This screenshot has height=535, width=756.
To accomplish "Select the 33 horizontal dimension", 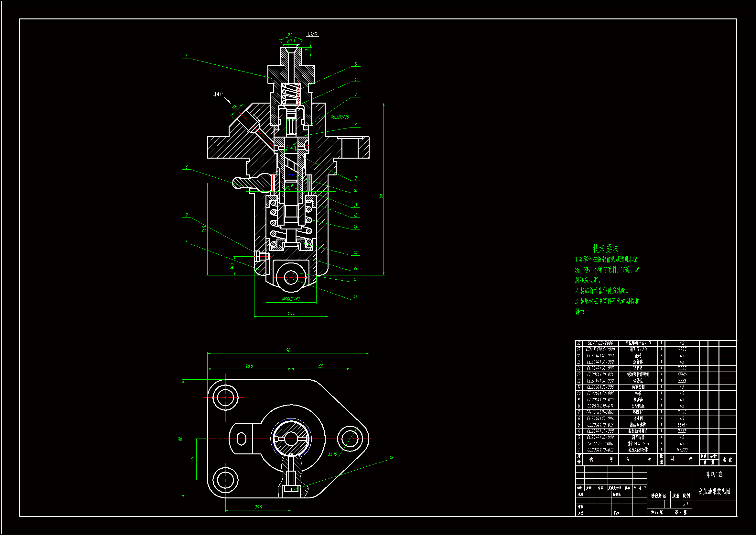I will click(320, 366).
